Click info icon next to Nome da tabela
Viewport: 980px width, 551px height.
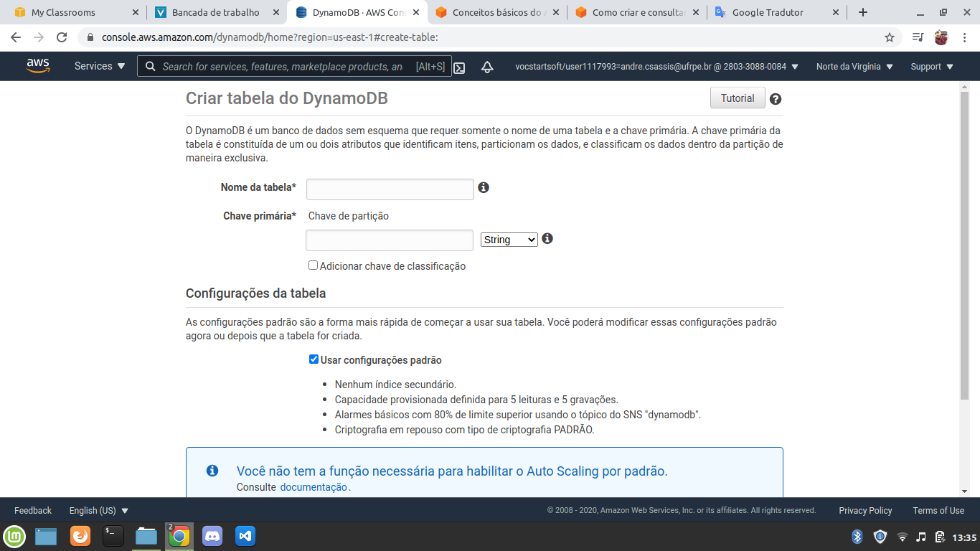point(484,187)
